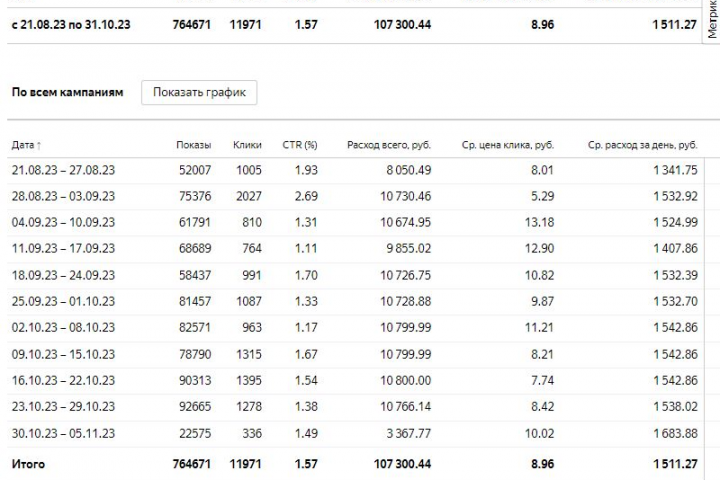Click the Показать график button

coord(199,92)
